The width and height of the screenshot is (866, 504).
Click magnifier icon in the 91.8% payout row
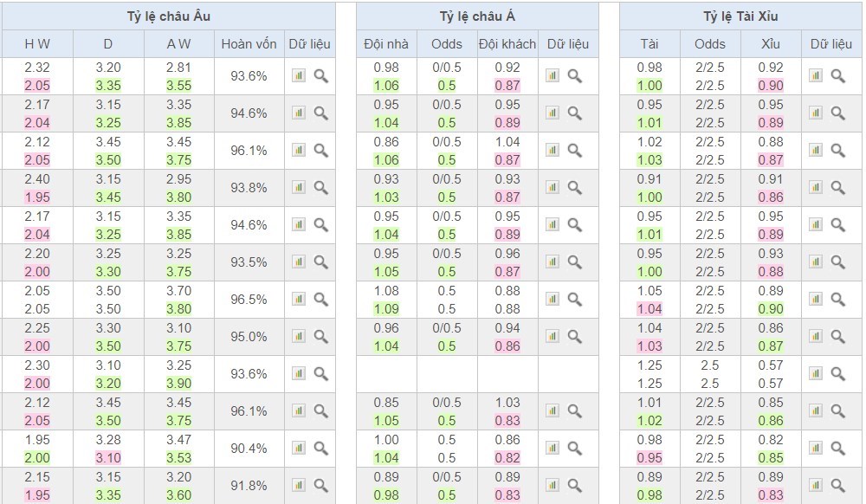321,486
